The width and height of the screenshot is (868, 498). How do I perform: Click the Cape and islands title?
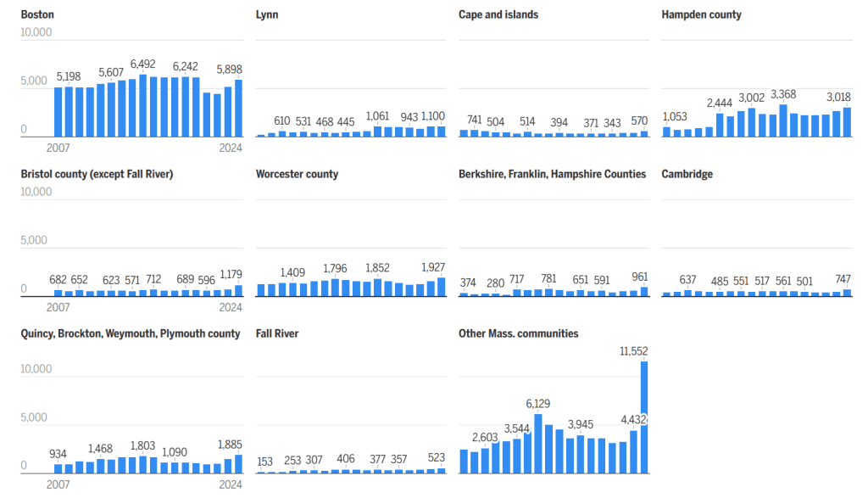click(x=498, y=14)
